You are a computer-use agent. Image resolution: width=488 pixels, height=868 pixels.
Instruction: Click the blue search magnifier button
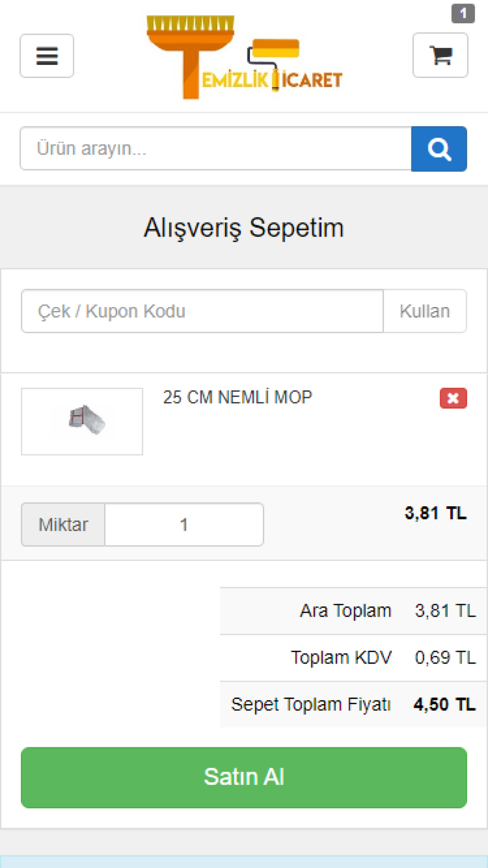(439, 149)
